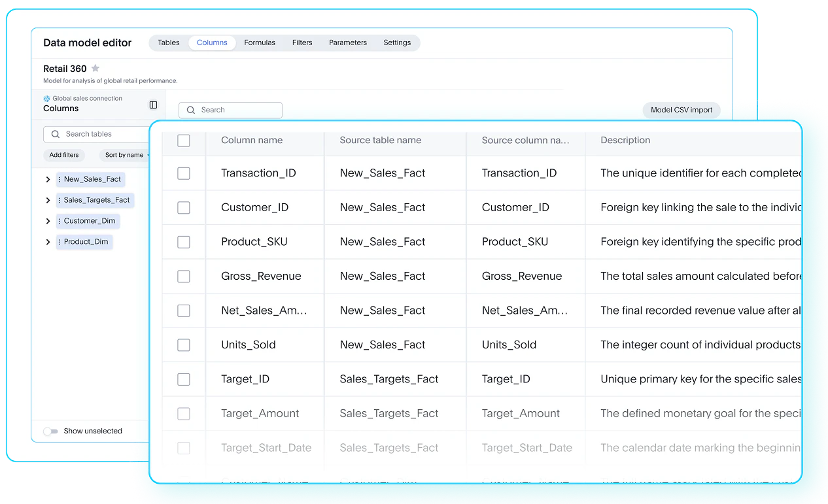Click the favorite star next to Retail 360
The width and height of the screenshot is (828, 504).
(95, 68)
